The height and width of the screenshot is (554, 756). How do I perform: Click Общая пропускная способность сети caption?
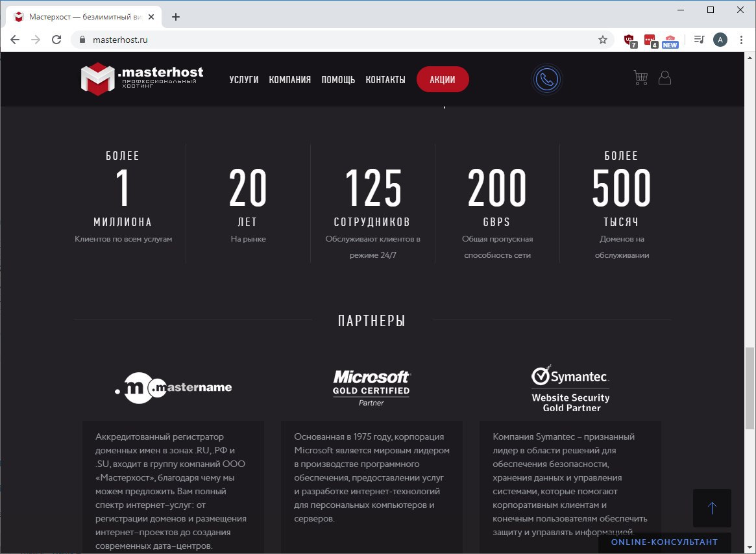click(x=498, y=247)
